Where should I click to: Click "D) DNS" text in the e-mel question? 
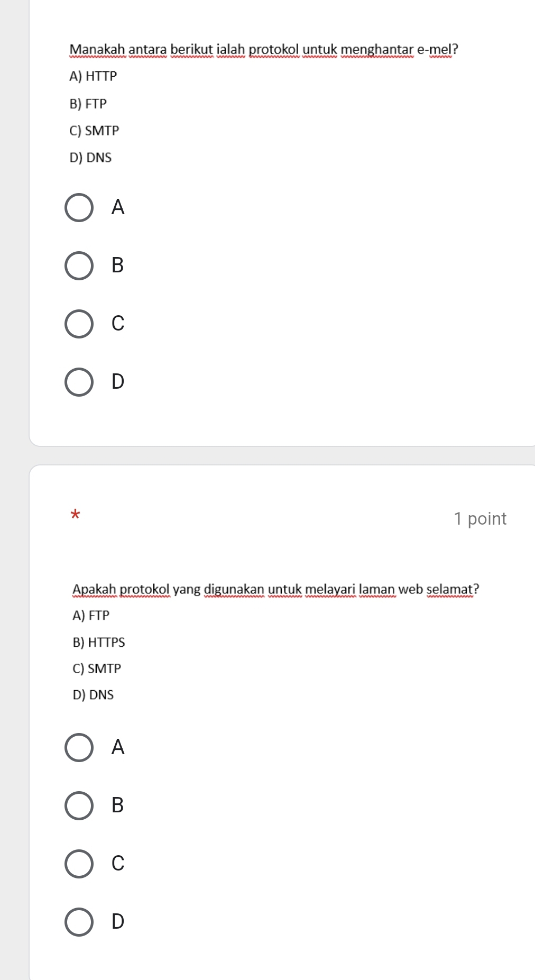tap(90, 158)
